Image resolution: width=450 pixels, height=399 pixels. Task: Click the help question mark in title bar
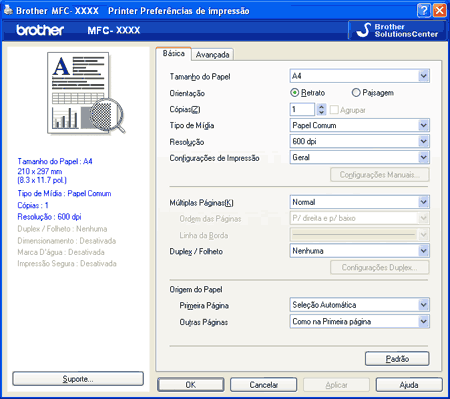tap(423, 11)
